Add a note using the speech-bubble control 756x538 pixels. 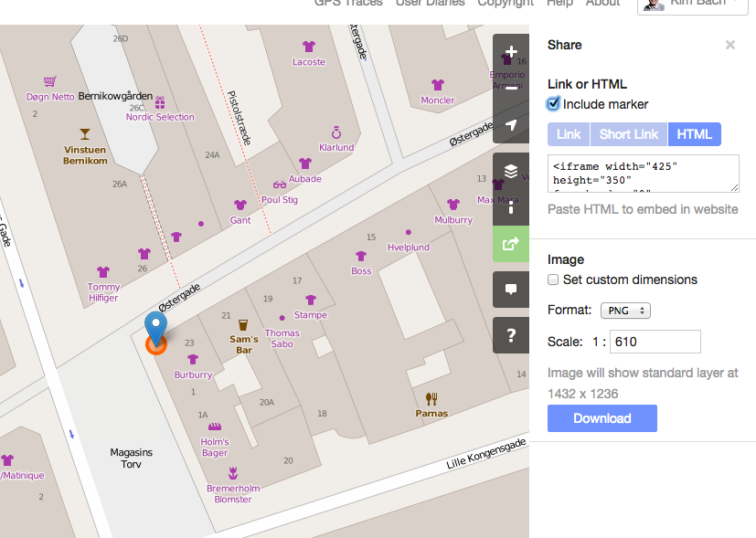pyautogui.click(x=511, y=290)
